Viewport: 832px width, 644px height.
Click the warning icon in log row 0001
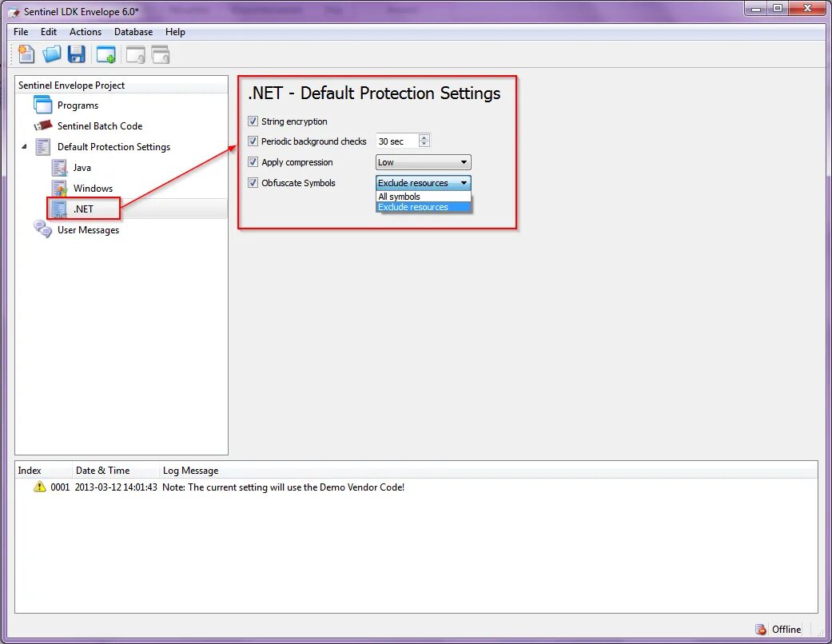(x=40, y=487)
